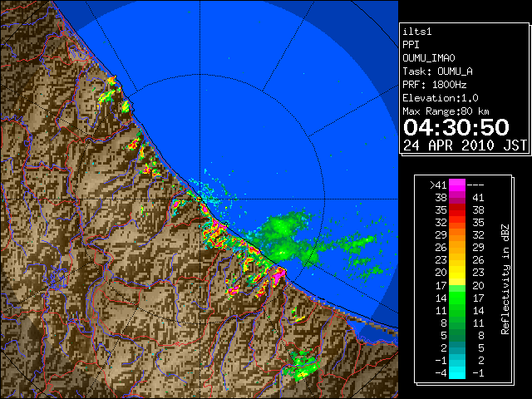Click the 'ilts1' site label
Viewport: 532px width, 399px height.
417,32
